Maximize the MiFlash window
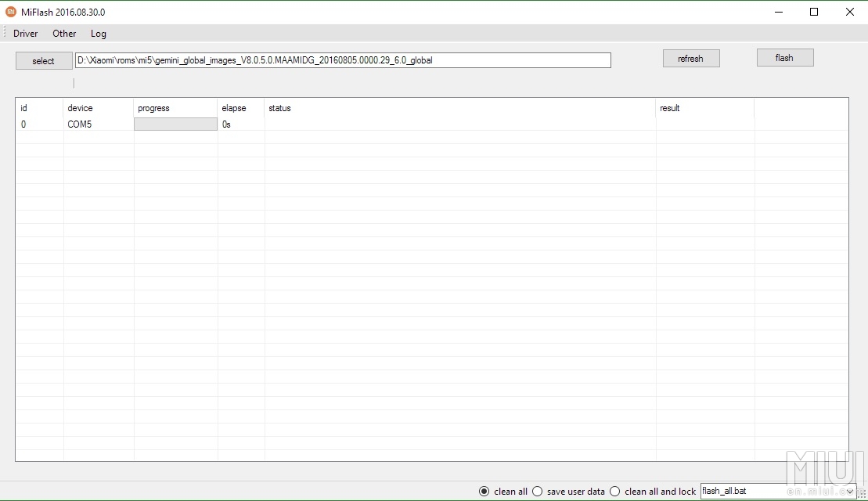Image resolution: width=868 pixels, height=501 pixels. click(x=814, y=12)
